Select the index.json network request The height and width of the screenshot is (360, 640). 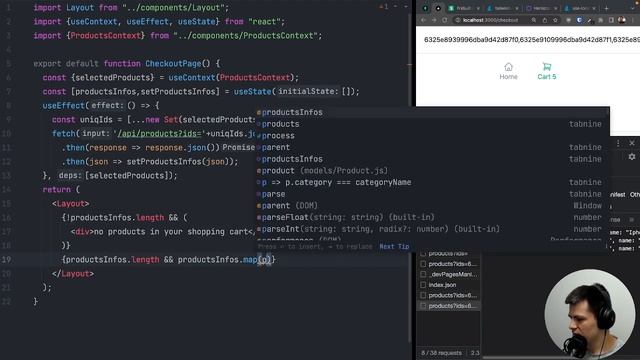(x=448, y=285)
